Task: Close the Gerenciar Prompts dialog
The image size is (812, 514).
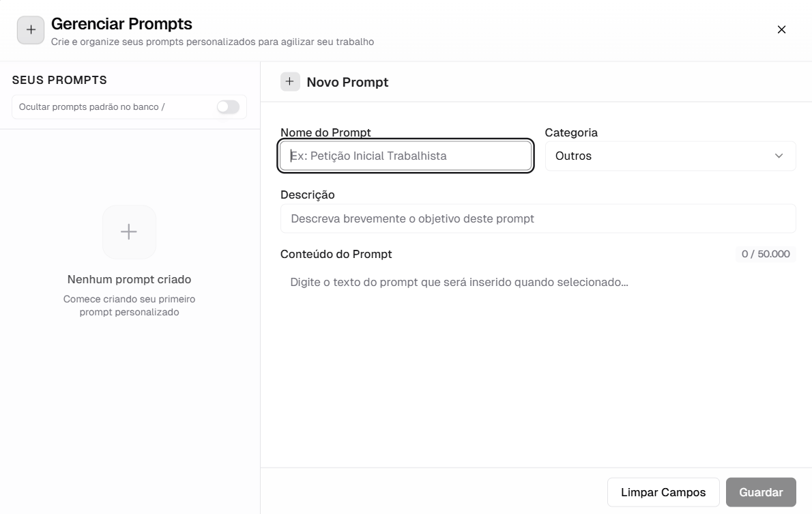Action: pyautogui.click(x=781, y=29)
